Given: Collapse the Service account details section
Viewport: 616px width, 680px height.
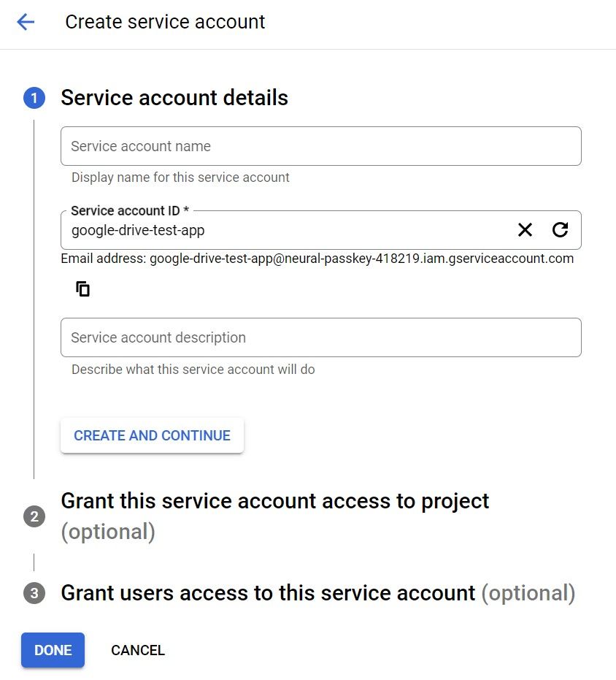Looking at the screenshot, I should (x=175, y=97).
